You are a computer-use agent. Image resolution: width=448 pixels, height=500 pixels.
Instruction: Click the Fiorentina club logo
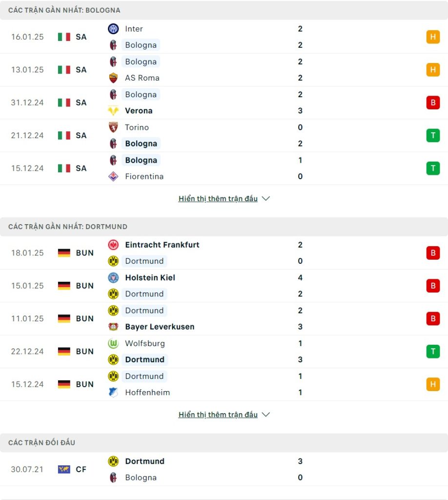113,176
